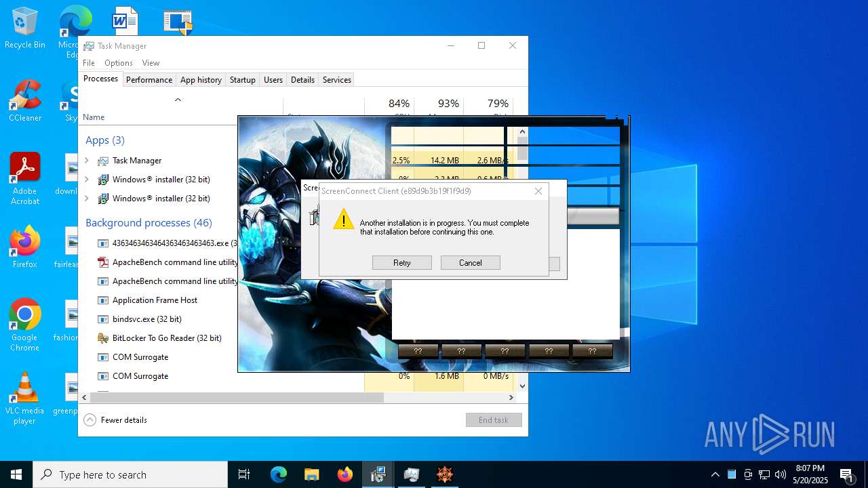Click the last ?? button in game window
This screenshot has height=488, width=868.
pyautogui.click(x=592, y=351)
